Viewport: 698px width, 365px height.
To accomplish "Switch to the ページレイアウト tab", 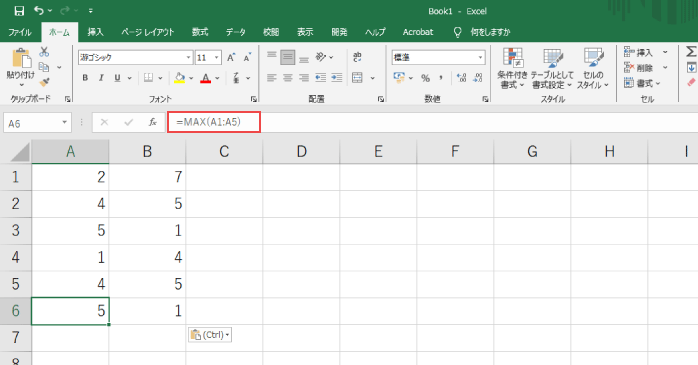I will tap(148, 32).
